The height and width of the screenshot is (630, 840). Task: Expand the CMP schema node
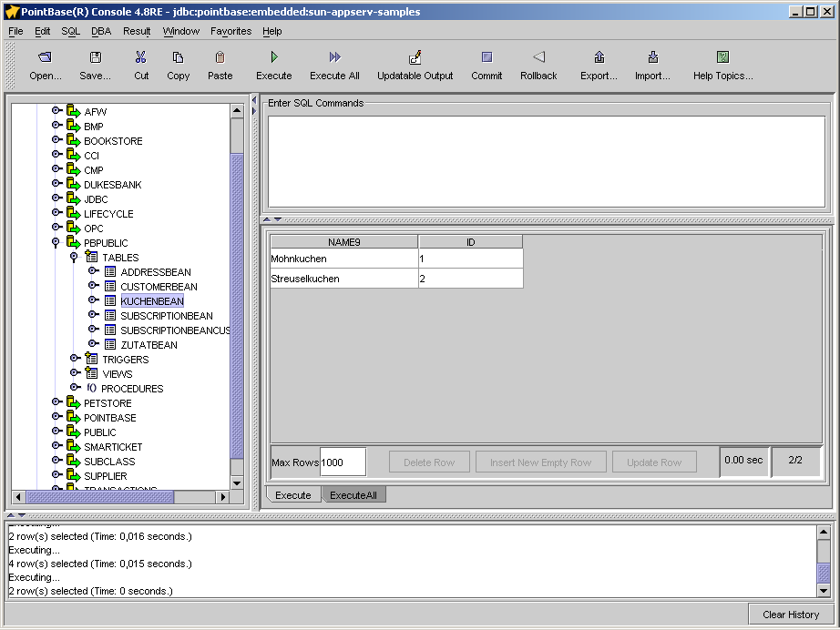(56, 168)
